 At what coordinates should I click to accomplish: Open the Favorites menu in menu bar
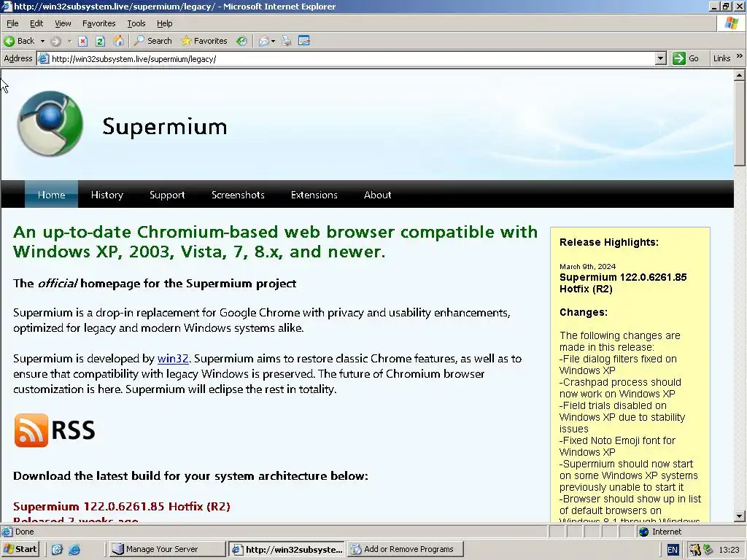98,23
